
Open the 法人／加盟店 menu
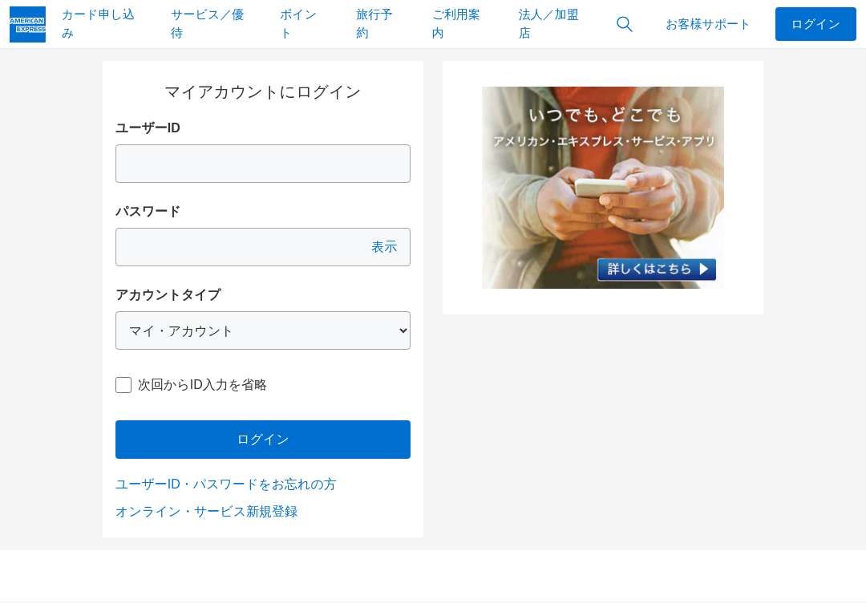(x=548, y=24)
